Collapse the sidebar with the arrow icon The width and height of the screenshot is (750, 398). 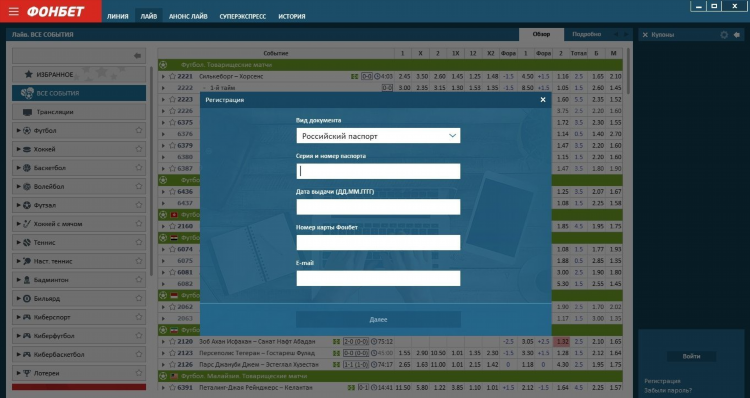(138, 55)
